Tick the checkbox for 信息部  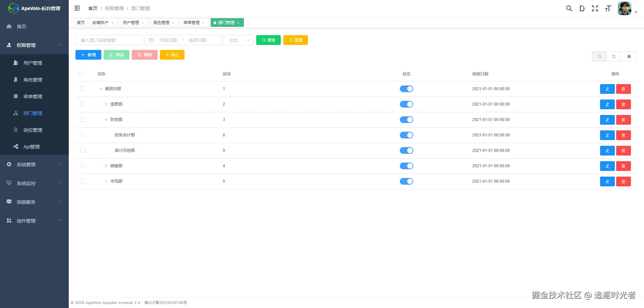(x=83, y=104)
